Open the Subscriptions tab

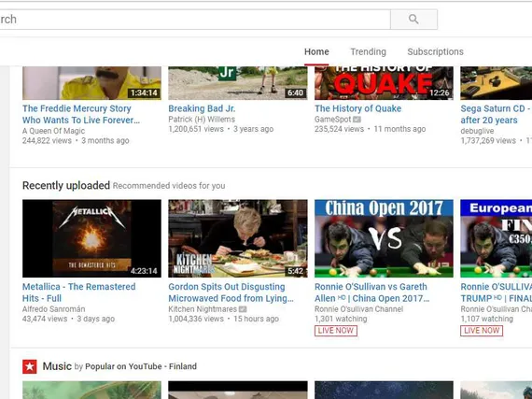435,51
